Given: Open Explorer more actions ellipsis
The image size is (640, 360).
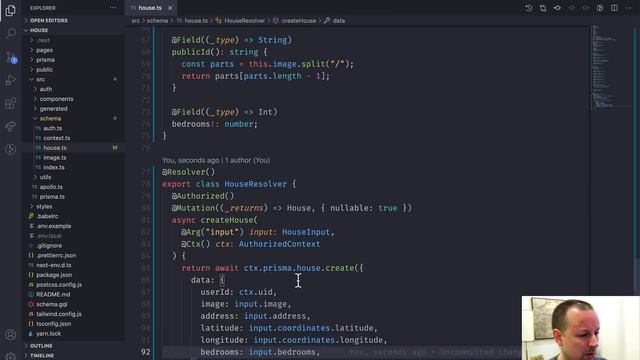Looking at the screenshot, I should point(113,7).
